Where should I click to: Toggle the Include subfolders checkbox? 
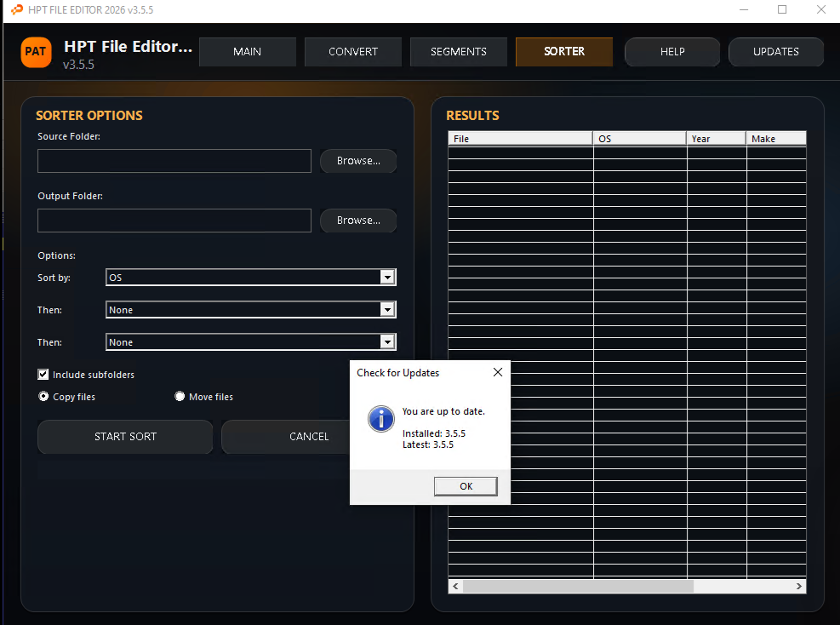pos(43,375)
